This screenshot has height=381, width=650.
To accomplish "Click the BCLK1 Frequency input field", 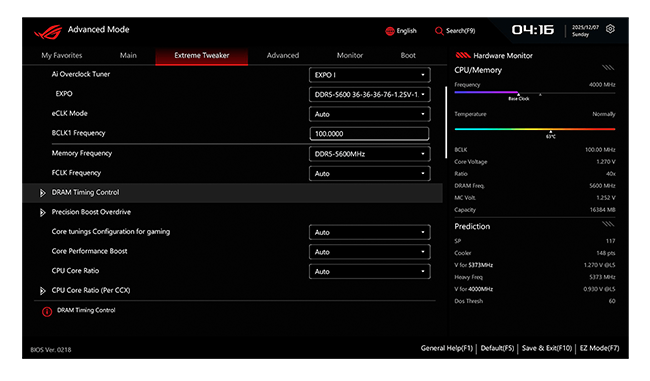I will point(369,134).
